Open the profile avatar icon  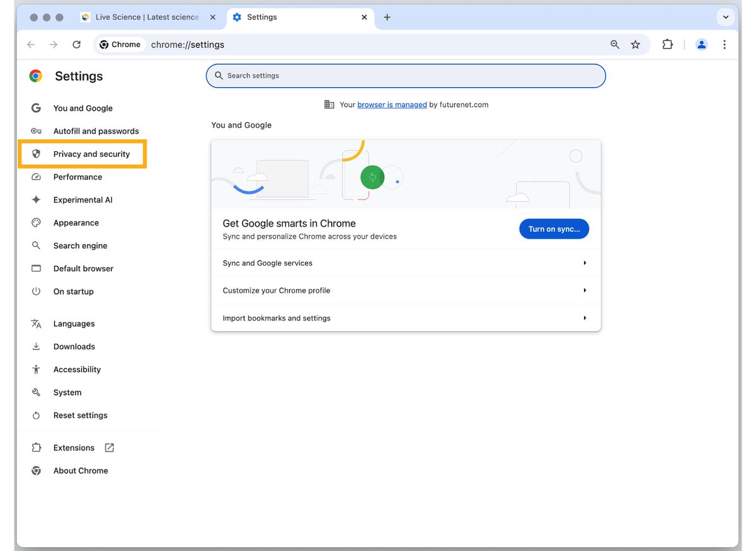tap(701, 45)
